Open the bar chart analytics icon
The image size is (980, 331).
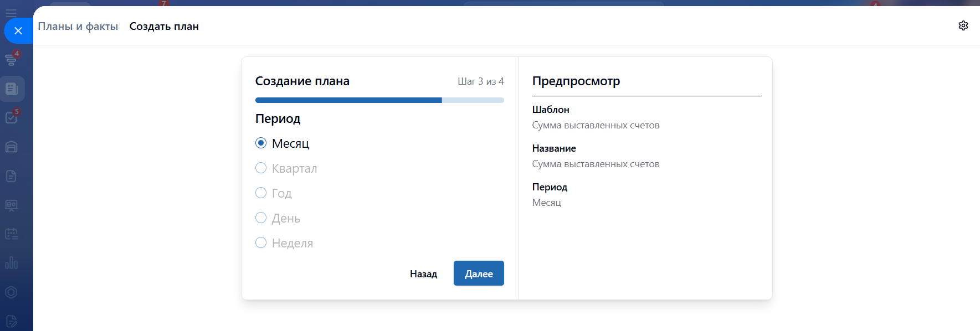(x=11, y=263)
